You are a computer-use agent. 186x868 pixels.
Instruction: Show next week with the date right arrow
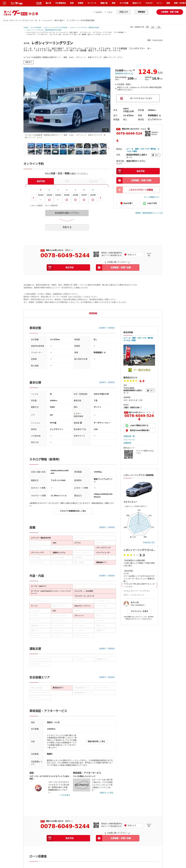(x=101, y=198)
